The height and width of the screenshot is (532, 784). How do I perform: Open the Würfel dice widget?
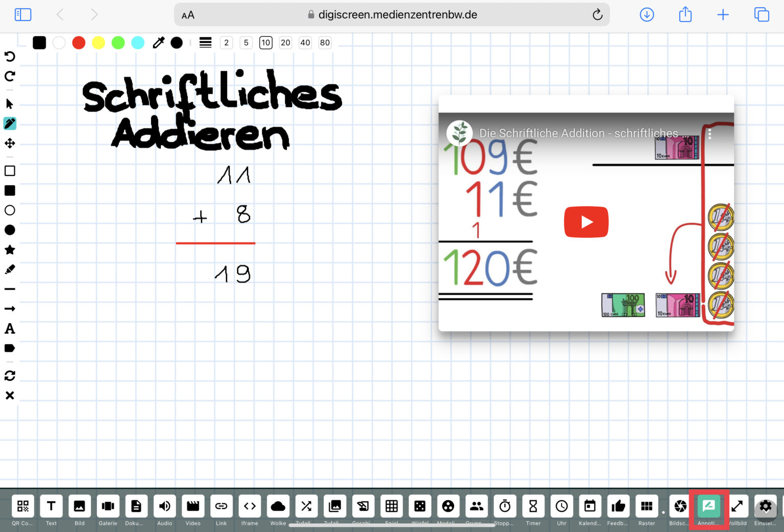(420, 506)
